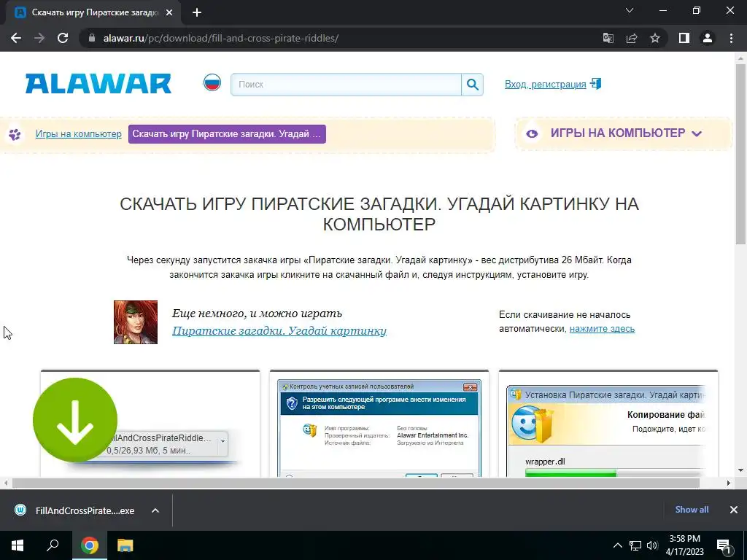Open the Вход, регистрация link
Viewport: 747px width, 560px height.
(545, 85)
